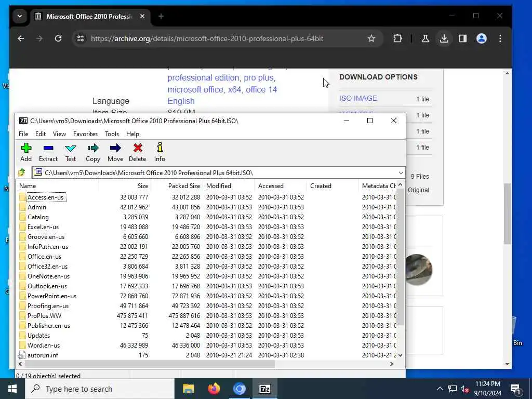Click the Move toolbar icon
The width and height of the screenshot is (532, 399).
(x=115, y=152)
